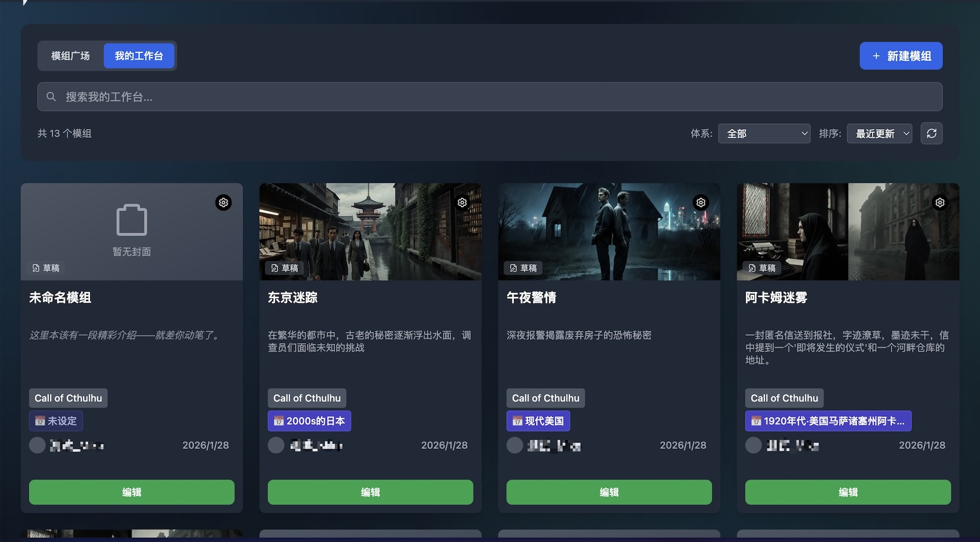Open the 体系 filter dropdown showing 全部

click(764, 134)
